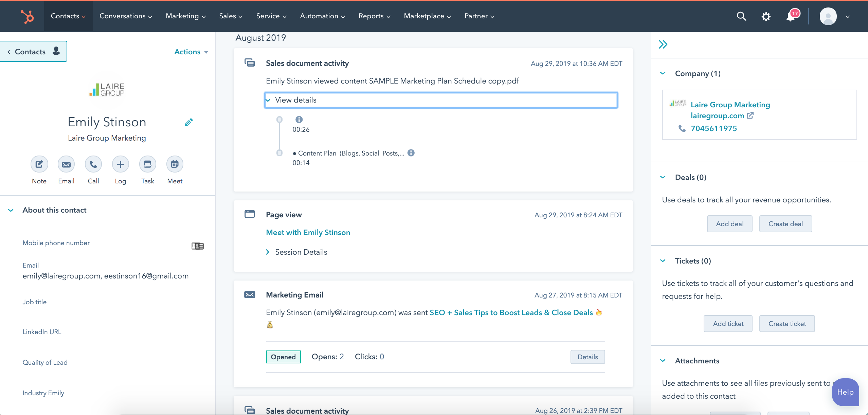This screenshot has height=415, width=868.
Task: Click the LinkedIn URL field
Action: click(x=42, y=332)
